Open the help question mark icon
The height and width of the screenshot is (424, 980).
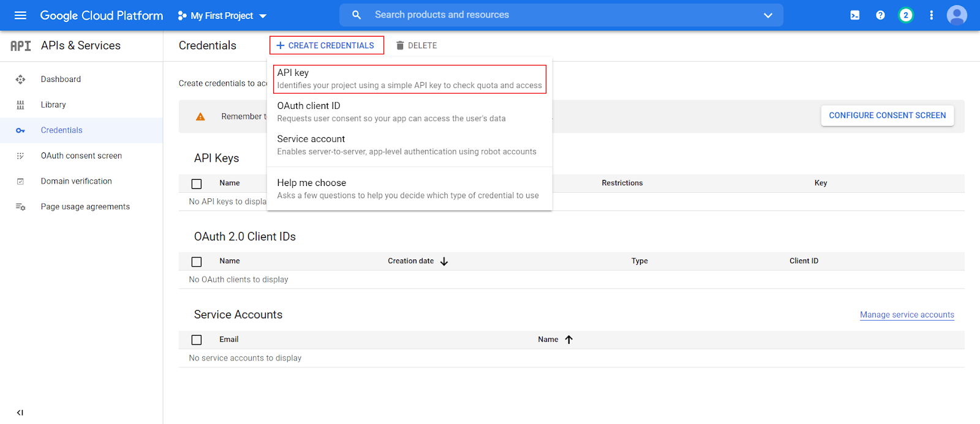pyautogui.click(x=880, y=15)
